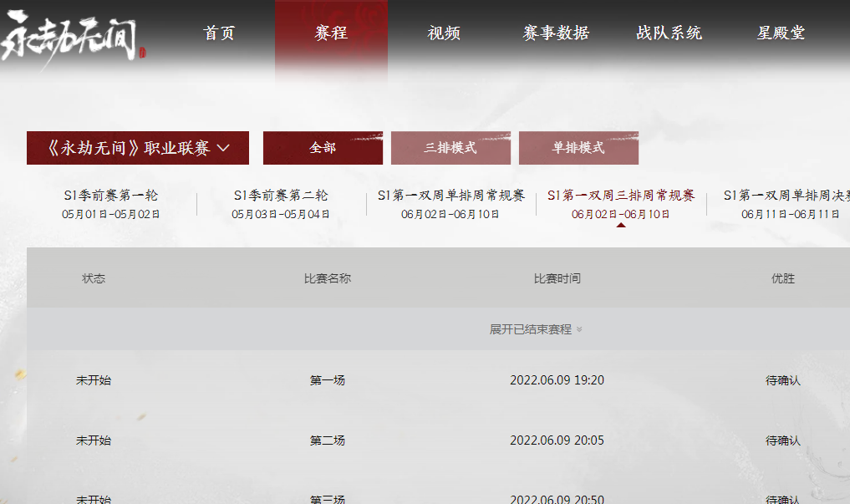Open the 战队系统 nav tab
This screenshot has width=850, height=504.
coord(669,33)
